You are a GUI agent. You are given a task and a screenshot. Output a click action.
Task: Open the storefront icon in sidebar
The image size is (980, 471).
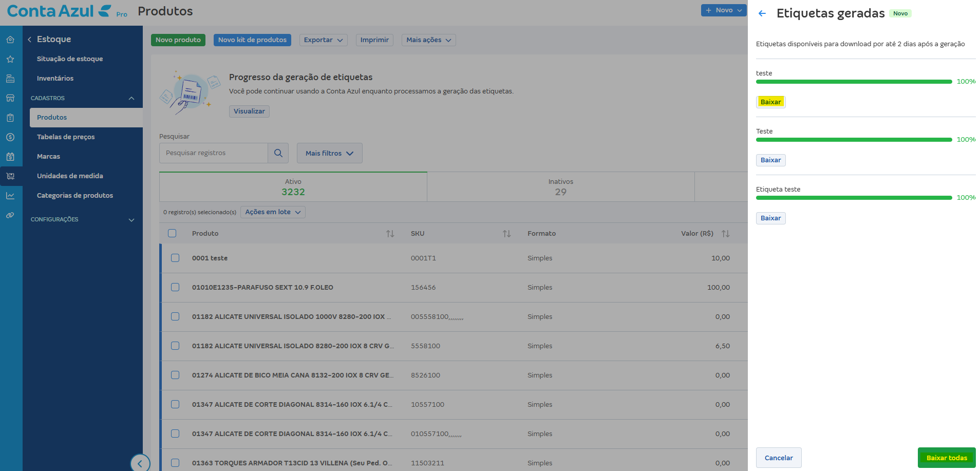(x=10, y=98)
